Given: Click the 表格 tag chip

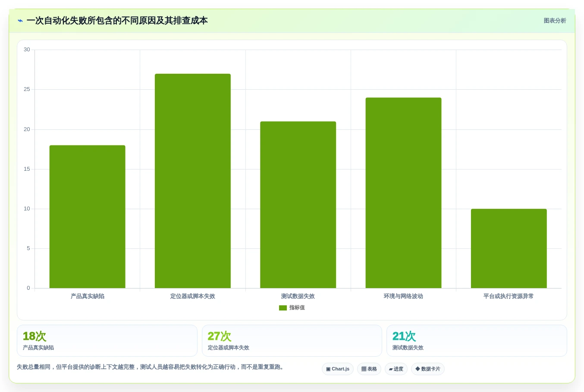Looking at the screenshot, I should pos(369,369).
